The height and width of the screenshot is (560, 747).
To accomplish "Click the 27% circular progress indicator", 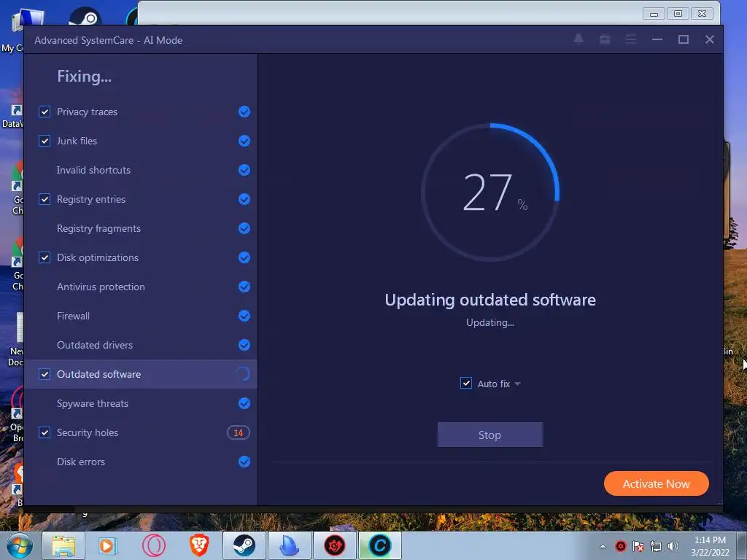I will (x=490, y=192).
